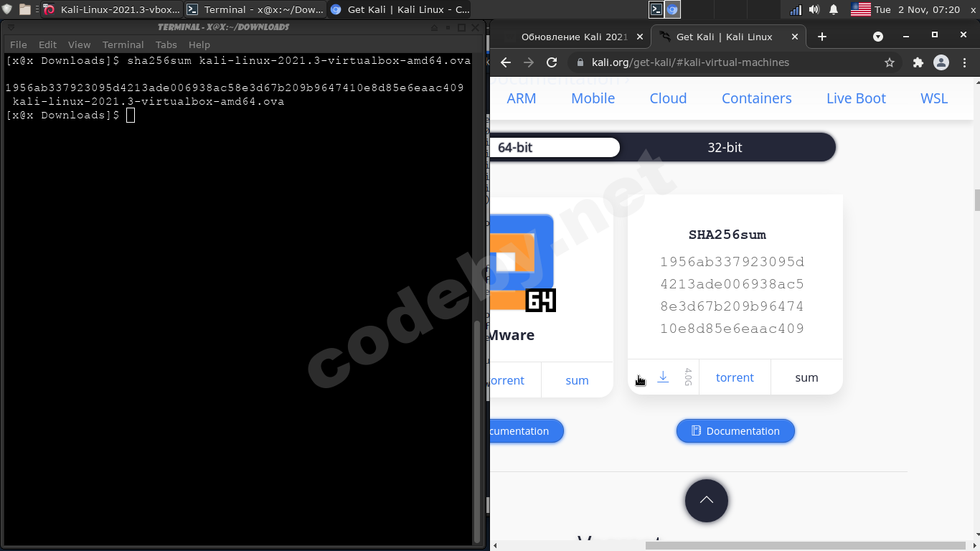This screenshot has width=980, height=551.
Task: Open the volume speaker indicator
Action: point(814,9)
